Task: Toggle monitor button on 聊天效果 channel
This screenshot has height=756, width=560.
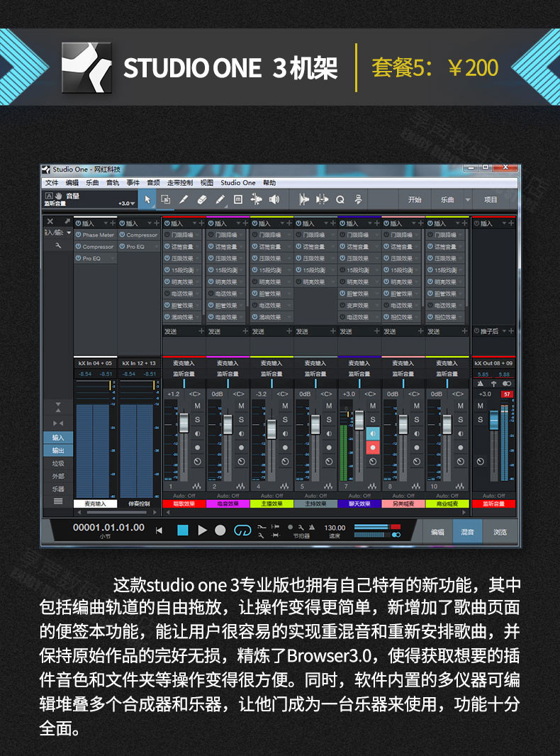Action: tap(373, 433)
